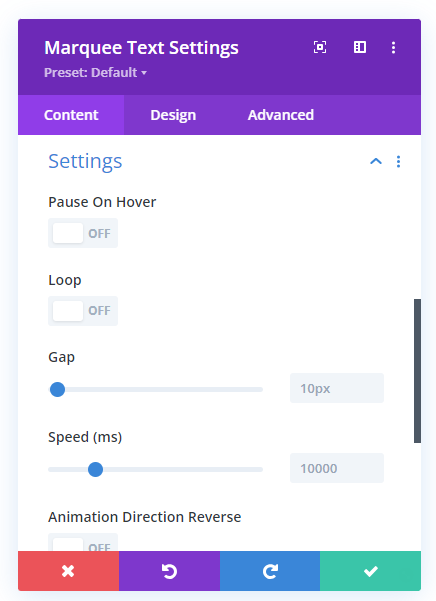Screen dimensions: 436x601
Task: Select the Content tab
Action: click(x=71, y=115)
